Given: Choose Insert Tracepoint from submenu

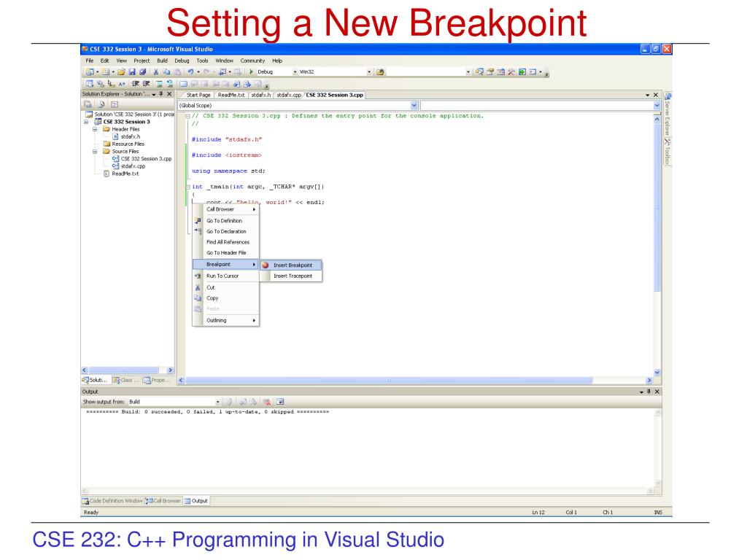Looking at the screenshot, I should click(291, 276).
